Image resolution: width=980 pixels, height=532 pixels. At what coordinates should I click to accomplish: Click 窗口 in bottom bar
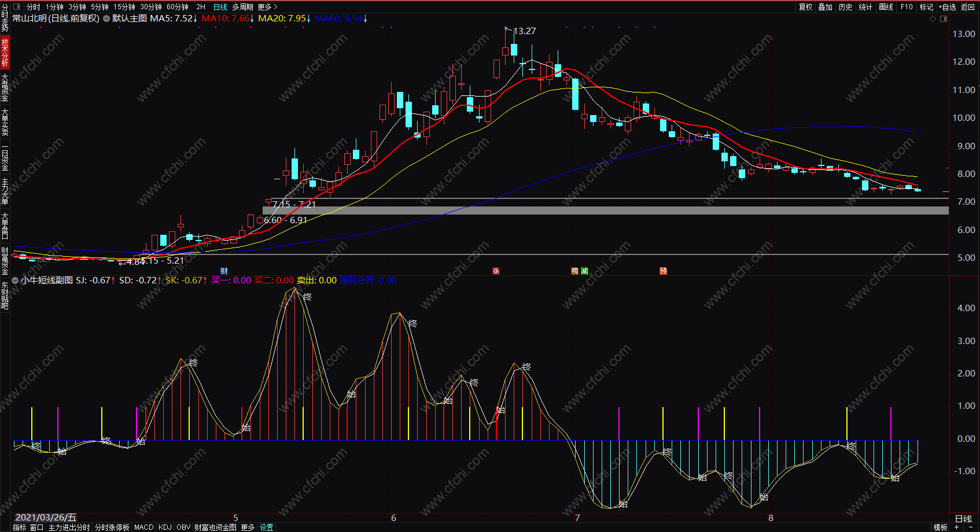coord(37,527)
